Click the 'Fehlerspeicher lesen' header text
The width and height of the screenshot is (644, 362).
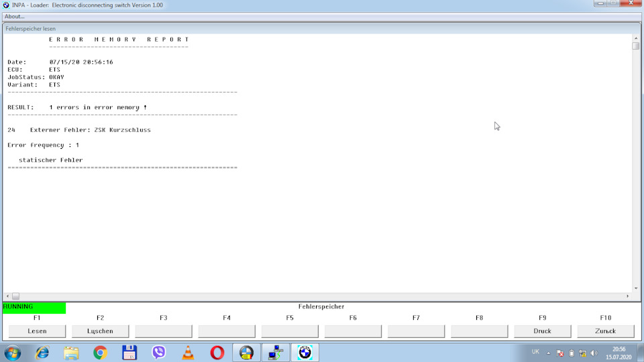pyautogui.click(x=30, y=29)
